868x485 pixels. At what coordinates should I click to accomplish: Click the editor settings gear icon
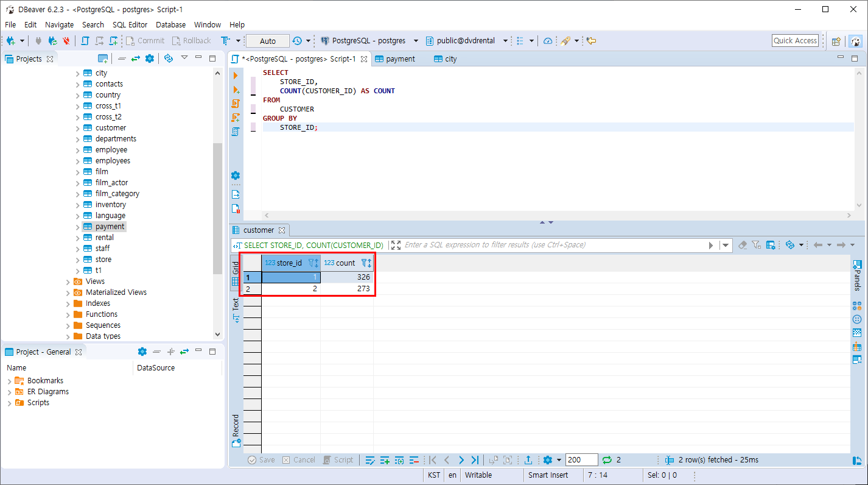click(236, 175)
